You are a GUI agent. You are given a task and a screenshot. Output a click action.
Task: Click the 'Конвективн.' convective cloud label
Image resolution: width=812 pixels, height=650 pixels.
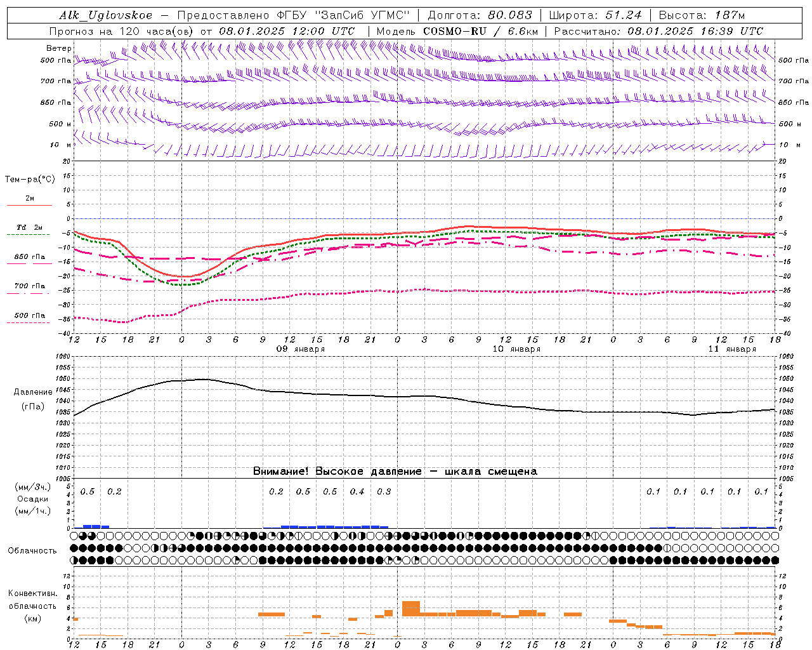(32, 594)
